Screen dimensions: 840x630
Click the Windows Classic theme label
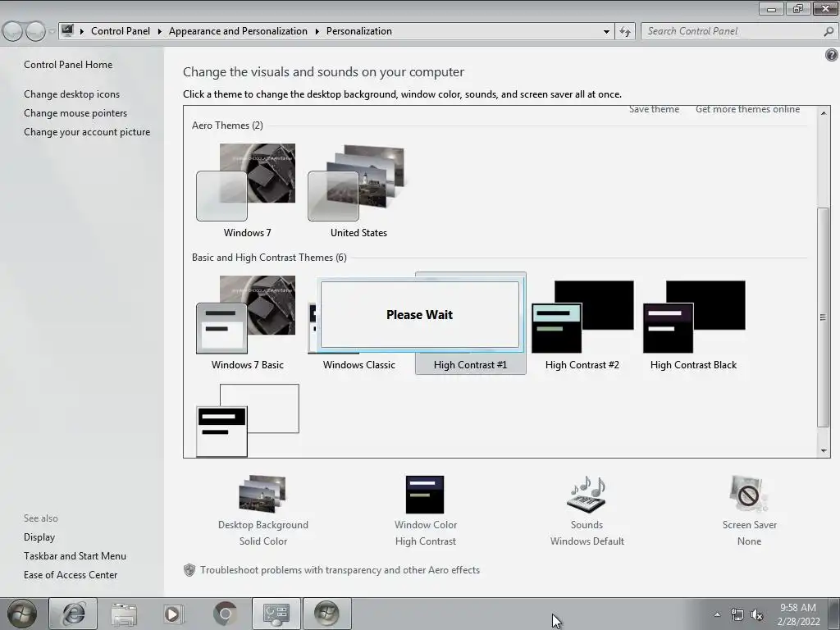tap(359, 365)
